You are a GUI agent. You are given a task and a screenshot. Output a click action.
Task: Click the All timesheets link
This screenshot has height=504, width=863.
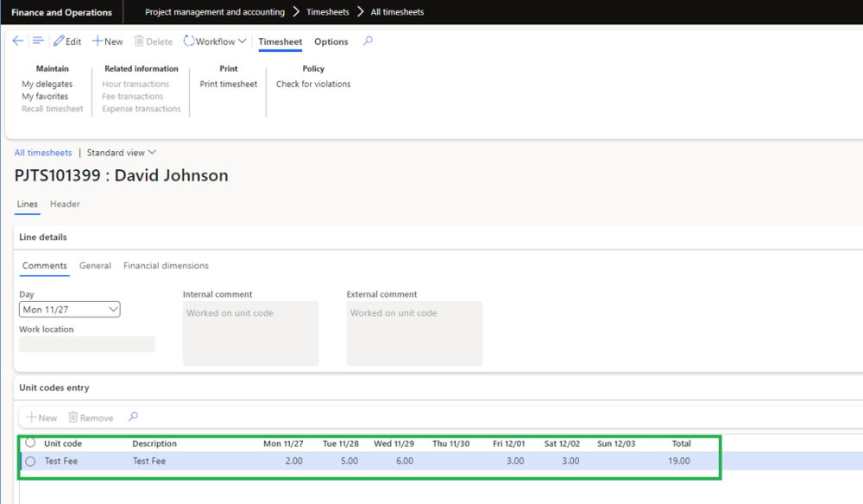coord(43,153)
